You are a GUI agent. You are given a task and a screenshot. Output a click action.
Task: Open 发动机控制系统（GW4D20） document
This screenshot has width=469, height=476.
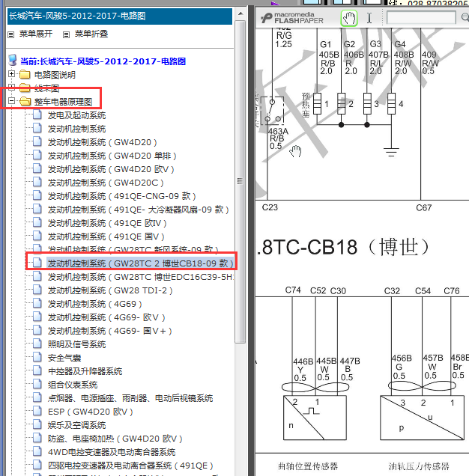click(102, 142)
